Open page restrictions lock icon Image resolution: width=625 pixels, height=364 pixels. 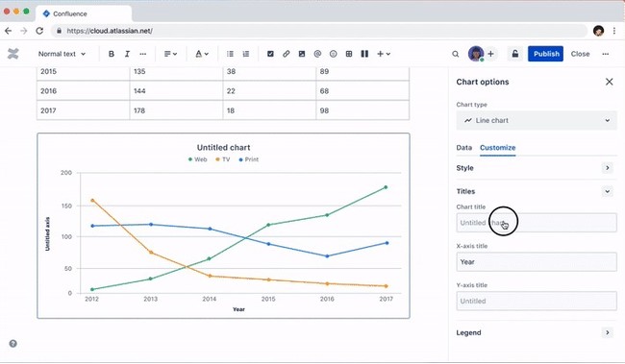515,54
